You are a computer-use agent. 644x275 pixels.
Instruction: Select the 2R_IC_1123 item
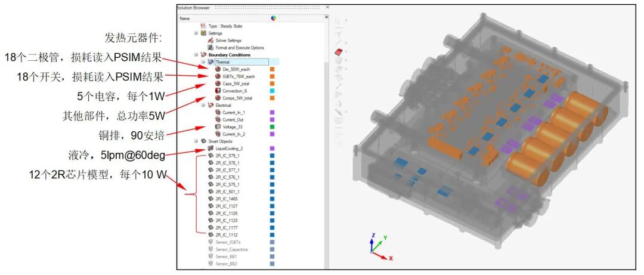coord(227,220)
